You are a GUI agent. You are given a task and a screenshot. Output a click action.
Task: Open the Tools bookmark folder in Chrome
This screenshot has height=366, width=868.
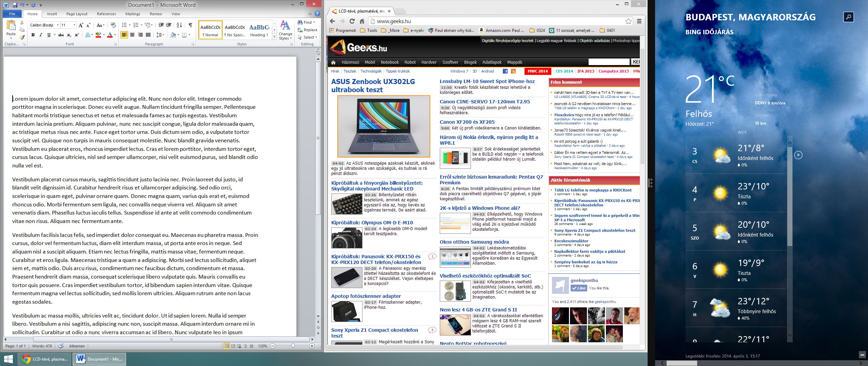(x=369, y=30)
